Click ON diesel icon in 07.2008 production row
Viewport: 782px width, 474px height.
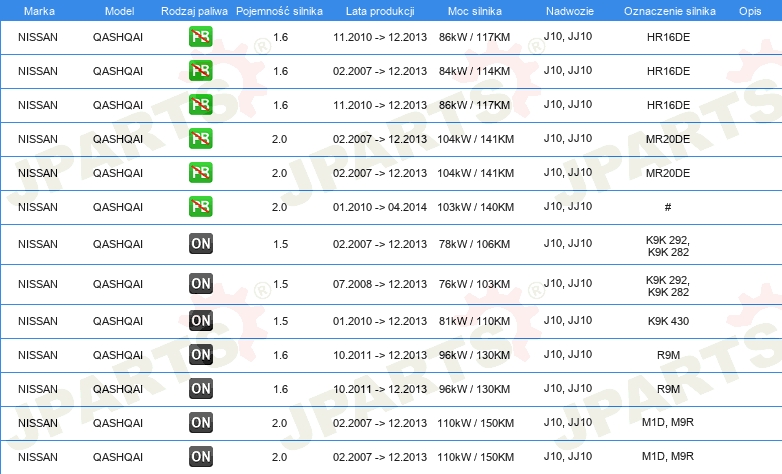(201, 283)
